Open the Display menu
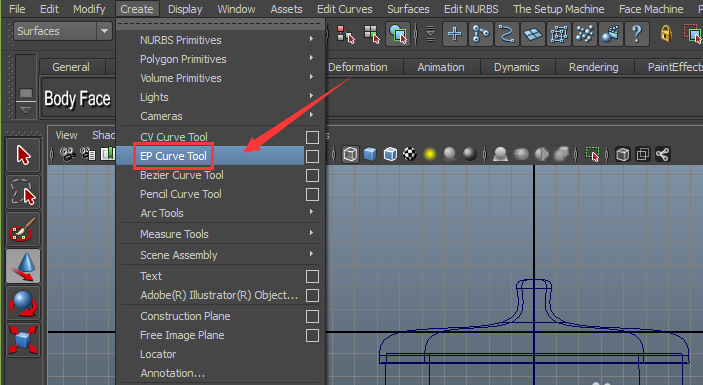The image size is (703, 385). coord(185,9)
